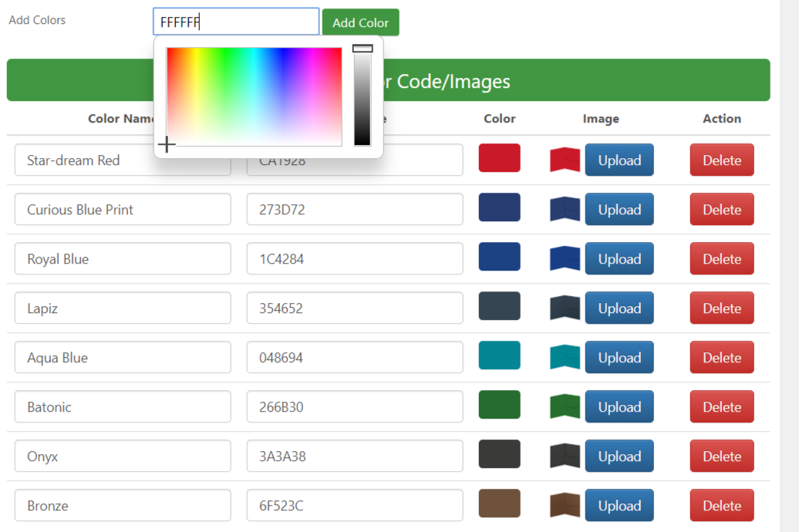
Task: Upload an image for Royal Blue
Action: pos(619,259)
